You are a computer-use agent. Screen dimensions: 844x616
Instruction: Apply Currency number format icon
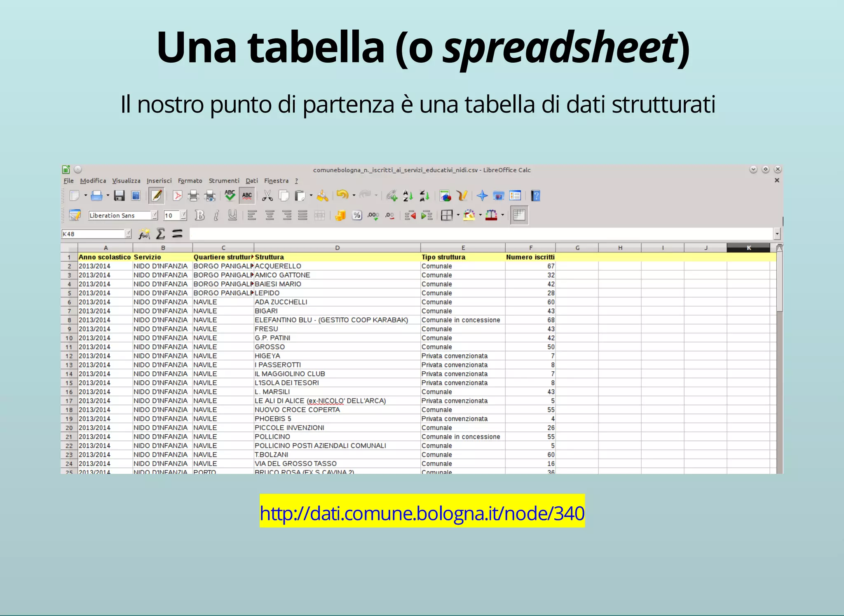[x=340, y=215]
